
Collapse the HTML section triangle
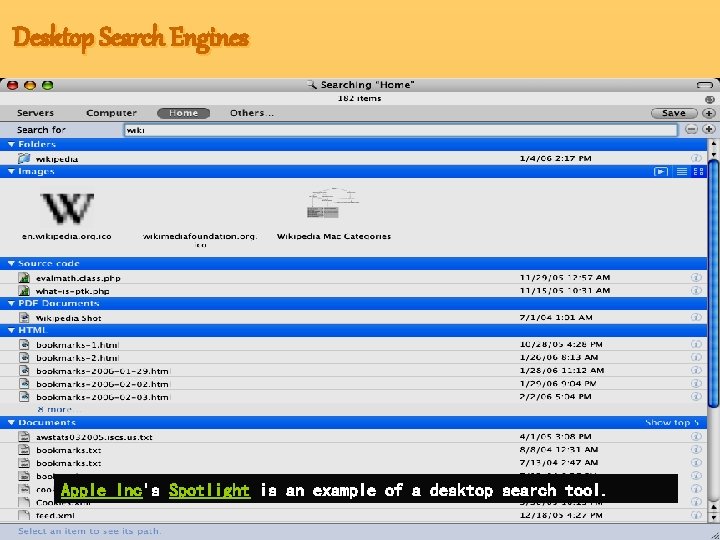(11, 331)
